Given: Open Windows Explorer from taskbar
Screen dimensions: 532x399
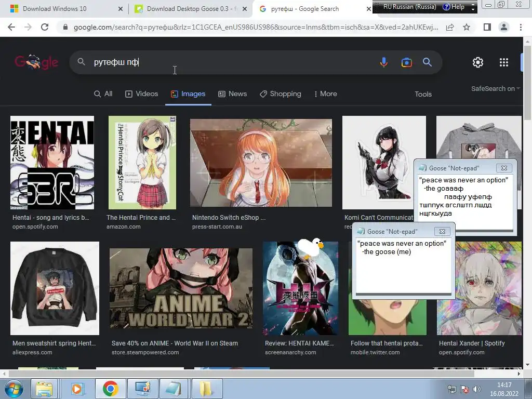Looking at the screenshot, I should tap(44, 389).
